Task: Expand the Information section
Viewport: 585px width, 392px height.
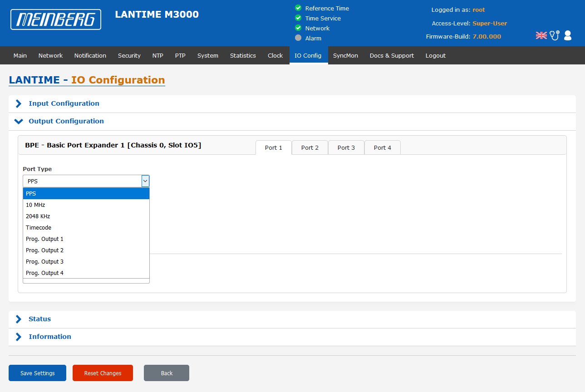Action: (x=19, y=337)
